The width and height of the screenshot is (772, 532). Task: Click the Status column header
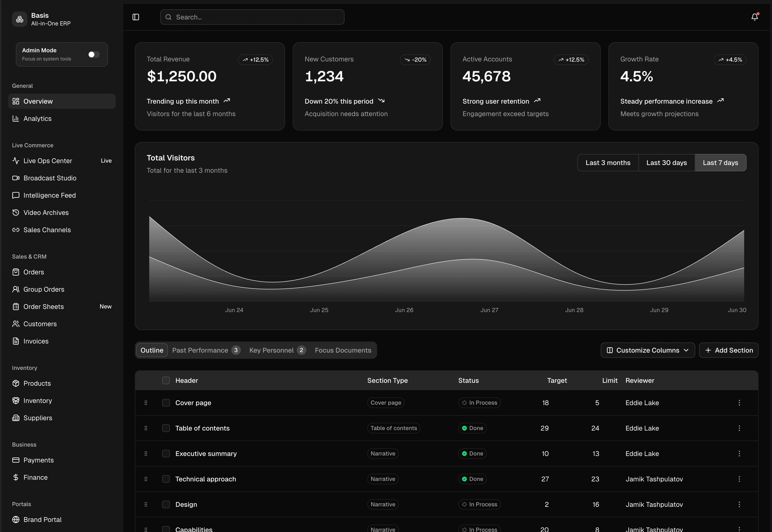click(468, 380)
